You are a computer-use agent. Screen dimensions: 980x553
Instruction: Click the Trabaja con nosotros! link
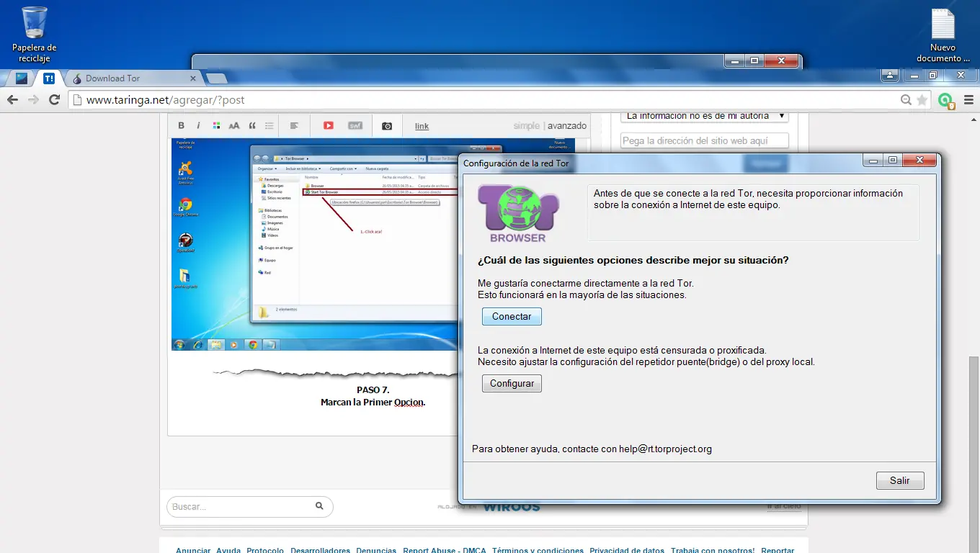point(713,551)
